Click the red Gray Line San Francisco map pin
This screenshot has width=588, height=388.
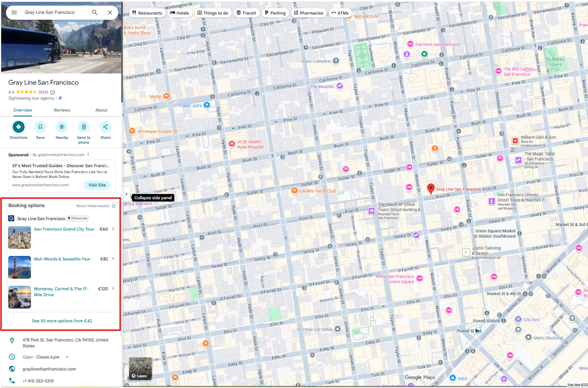tap(431, 188)
